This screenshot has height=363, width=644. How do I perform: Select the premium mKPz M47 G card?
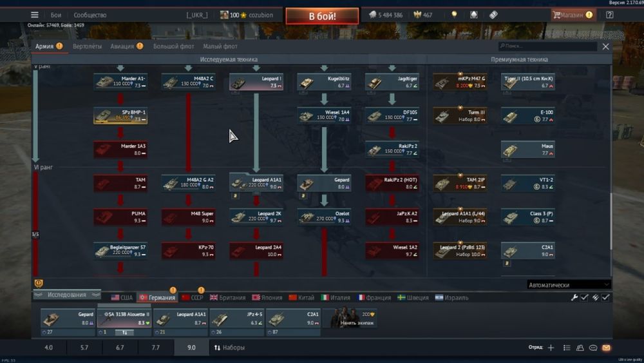[x=460, y=82]
